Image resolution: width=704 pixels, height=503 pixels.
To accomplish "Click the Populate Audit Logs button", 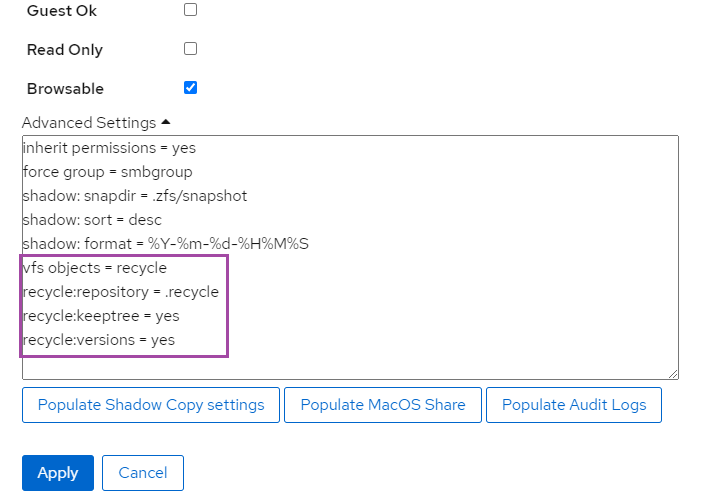I will 574,405.
